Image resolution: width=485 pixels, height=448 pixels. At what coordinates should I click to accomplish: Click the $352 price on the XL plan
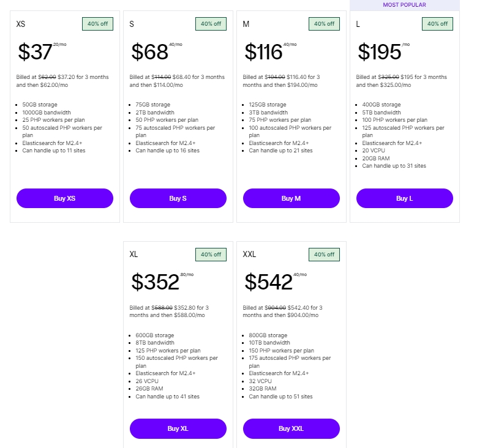[155, 282]
